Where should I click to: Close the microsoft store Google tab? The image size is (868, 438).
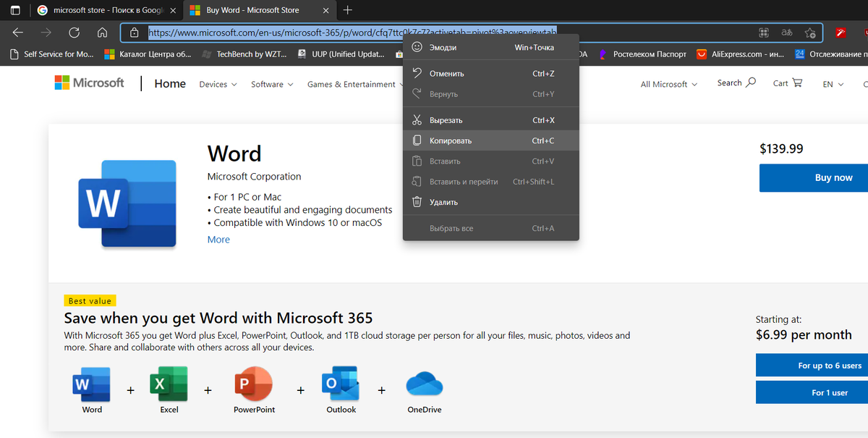pos(172,10)
